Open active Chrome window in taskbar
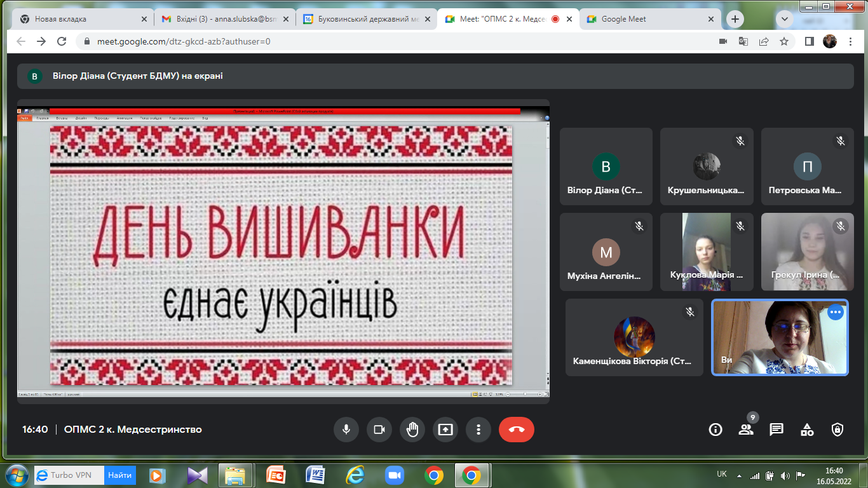Screen dimensions: 868x488 tap(471, 475)
